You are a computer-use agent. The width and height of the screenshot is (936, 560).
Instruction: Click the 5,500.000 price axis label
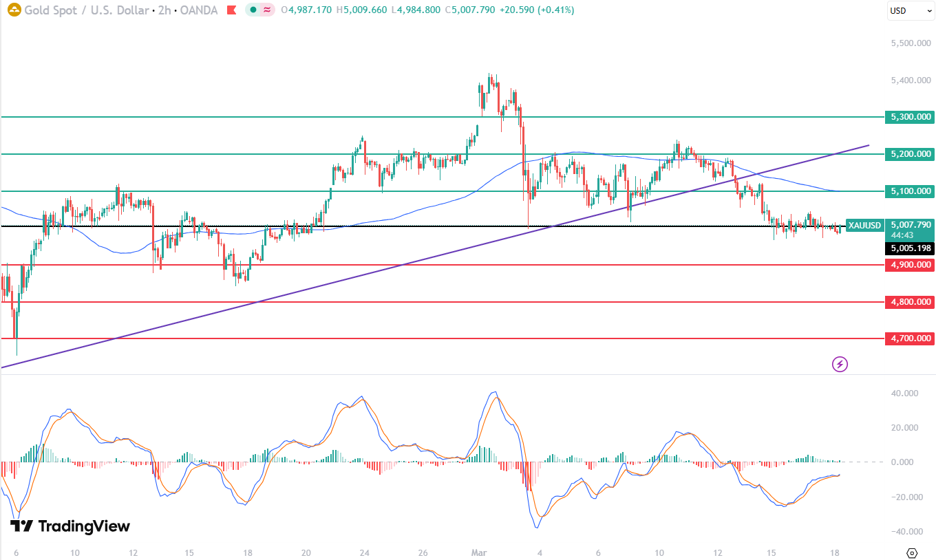click(x=911, y=43)
